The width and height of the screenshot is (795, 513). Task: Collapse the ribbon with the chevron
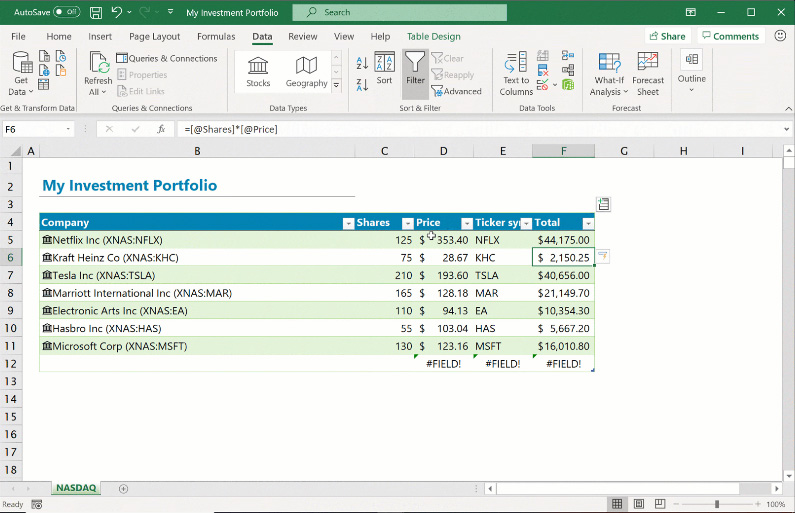point(788,108)
